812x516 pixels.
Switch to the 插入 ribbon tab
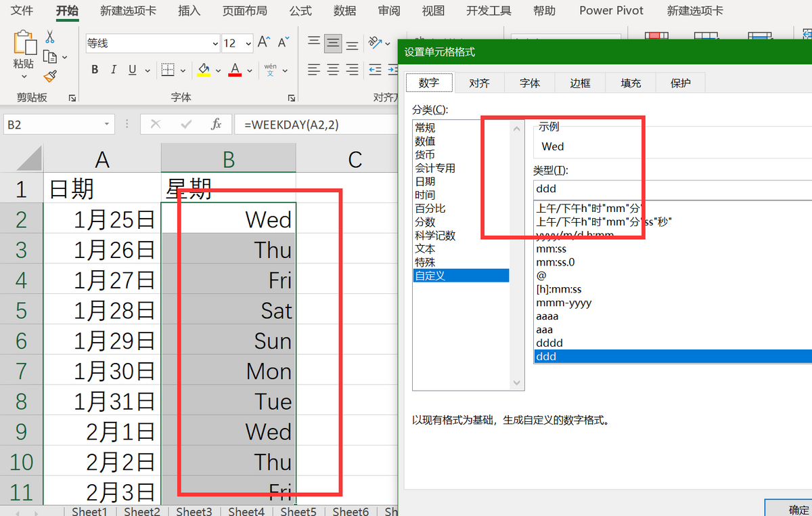pyautogui.click(x=189, y=11)
